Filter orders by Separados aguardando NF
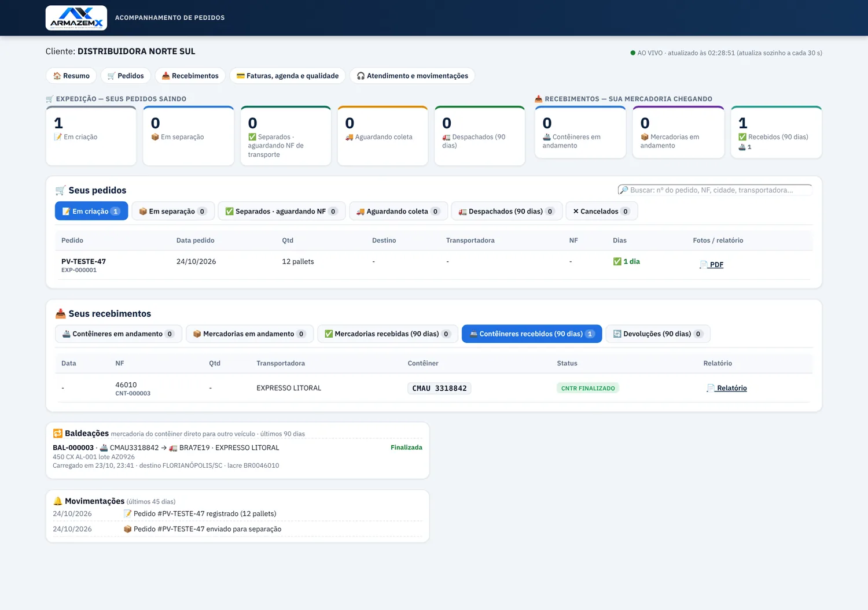 click(281, 211)
